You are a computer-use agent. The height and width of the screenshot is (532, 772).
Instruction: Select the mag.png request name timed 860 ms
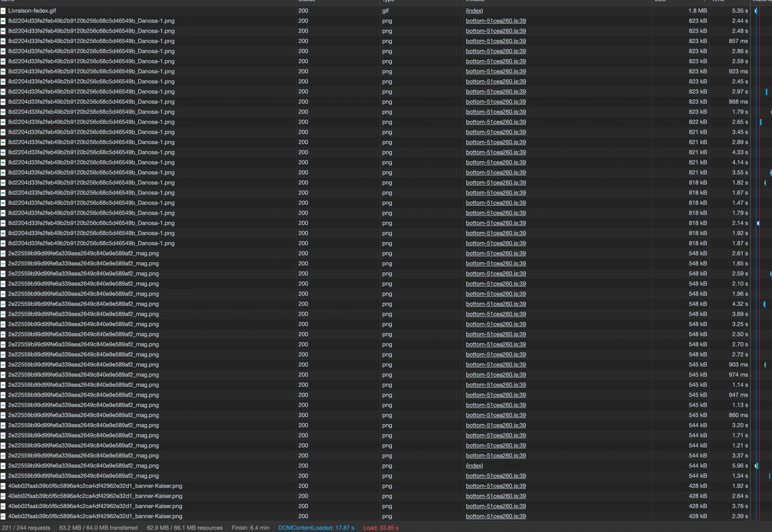(x=84, y=415)
